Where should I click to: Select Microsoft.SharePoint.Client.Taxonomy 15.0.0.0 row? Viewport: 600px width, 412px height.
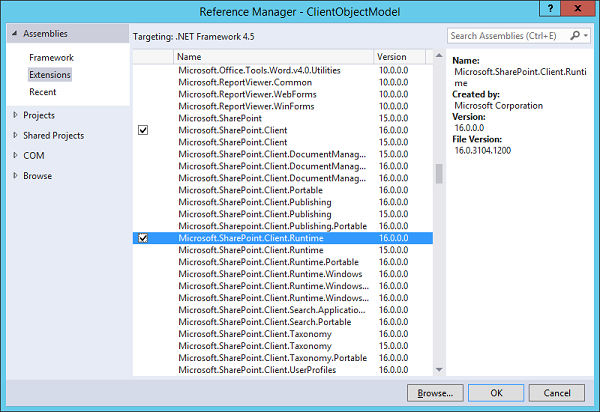[x=283, y=346]
